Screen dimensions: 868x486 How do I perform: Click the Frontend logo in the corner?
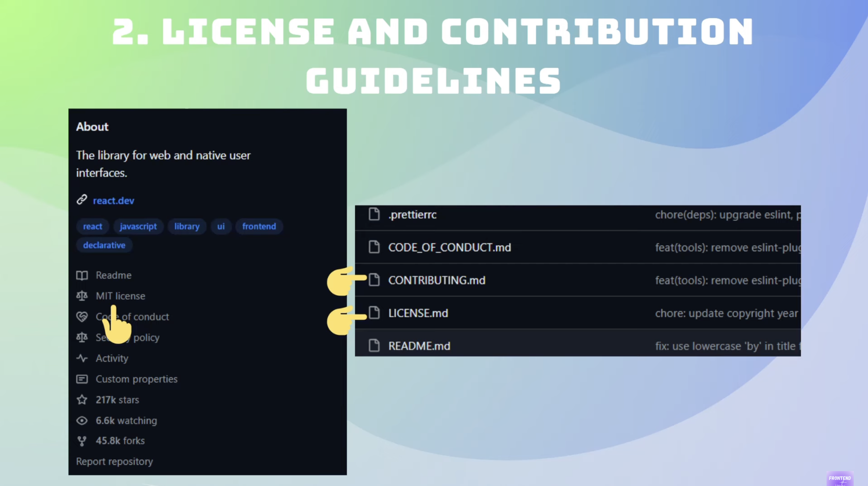(x=840, y=478)
